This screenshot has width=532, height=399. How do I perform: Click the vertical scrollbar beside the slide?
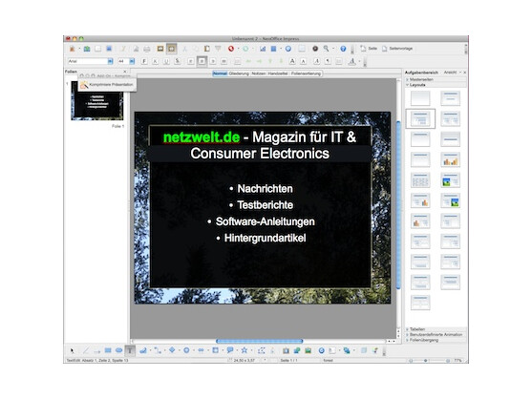click(398, 205)
